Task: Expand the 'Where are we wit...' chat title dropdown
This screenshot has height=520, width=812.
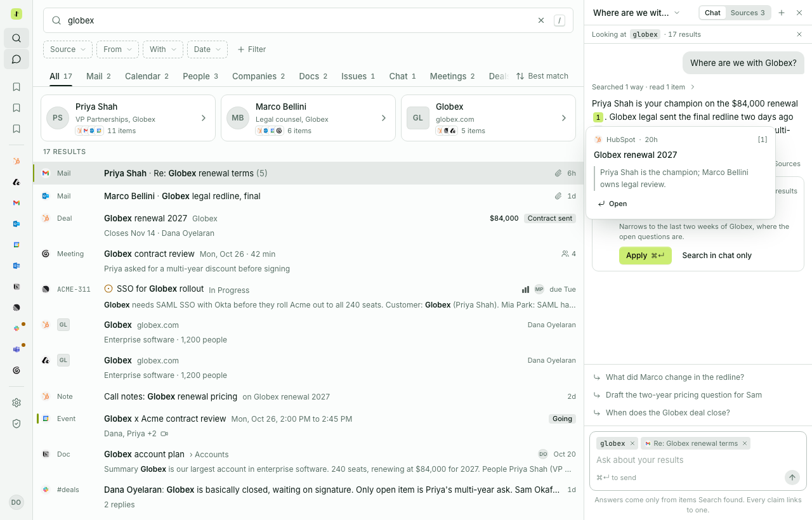Action: 636,13
